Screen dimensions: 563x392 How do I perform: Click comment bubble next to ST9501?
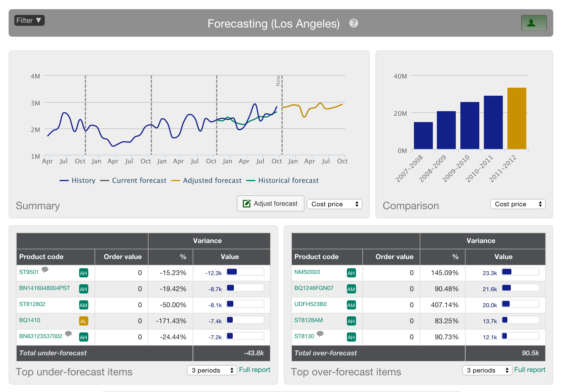[45, 270]
